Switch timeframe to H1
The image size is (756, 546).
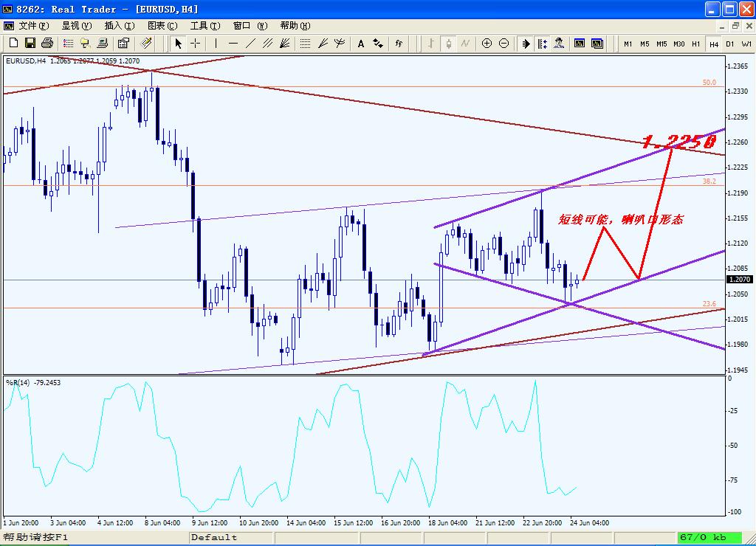click(x=695, y=44)
